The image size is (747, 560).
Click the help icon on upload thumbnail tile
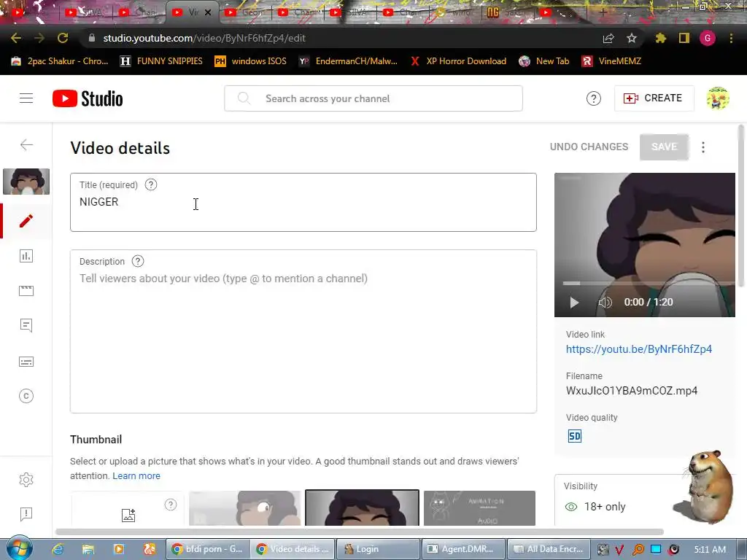point(171,505)
